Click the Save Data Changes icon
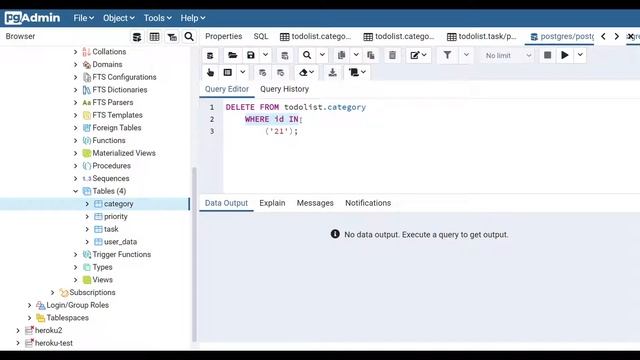 (x=284, y=55)
